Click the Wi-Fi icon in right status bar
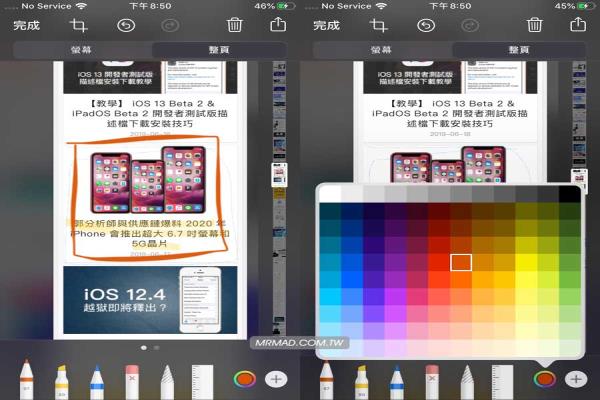This screenshot has height=400, width=600. coord(381,6)
